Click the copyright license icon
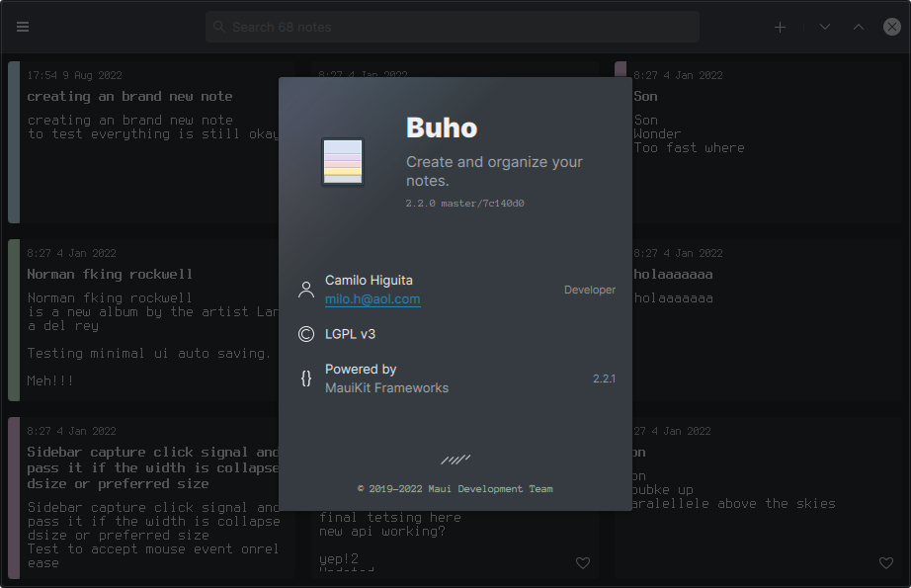 (306, 334)
